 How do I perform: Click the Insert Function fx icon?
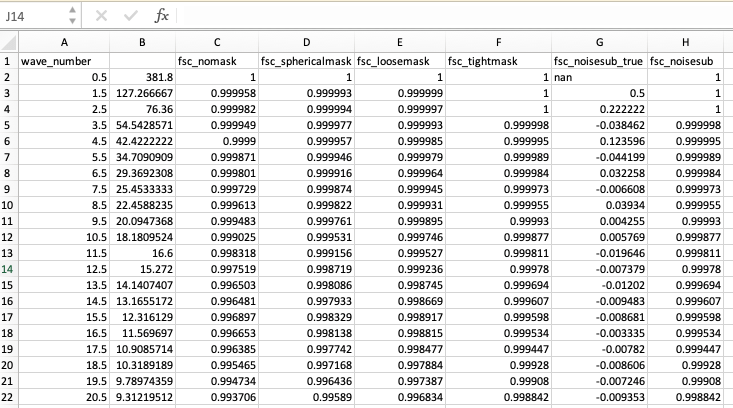pyautogui.click(x=162, y=16)
